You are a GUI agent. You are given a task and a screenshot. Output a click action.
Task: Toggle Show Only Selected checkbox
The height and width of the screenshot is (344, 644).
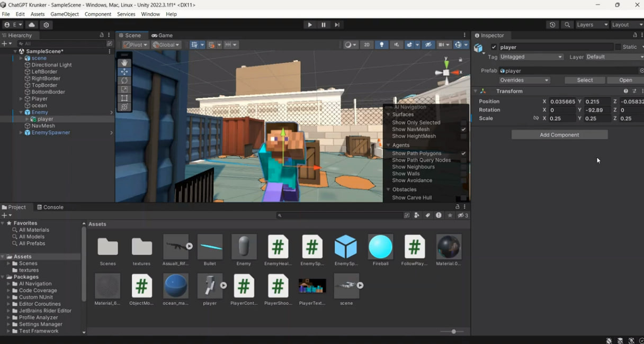pos(464,123)
